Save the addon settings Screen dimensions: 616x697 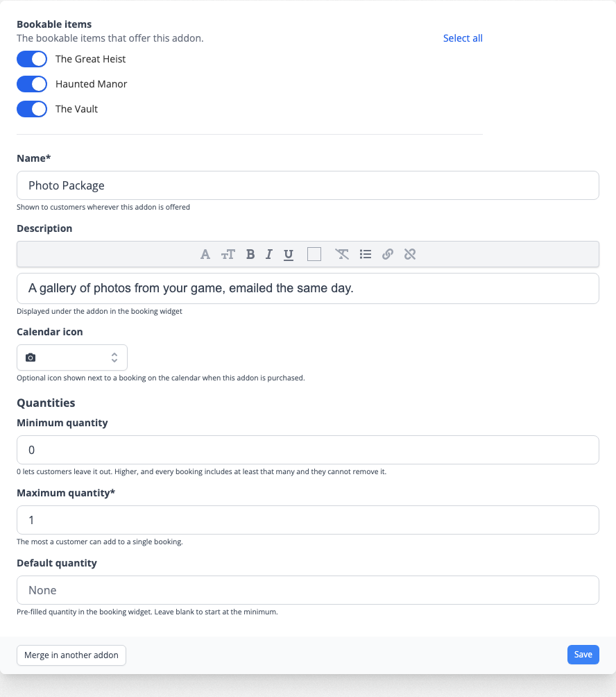(x=583, y=655)
